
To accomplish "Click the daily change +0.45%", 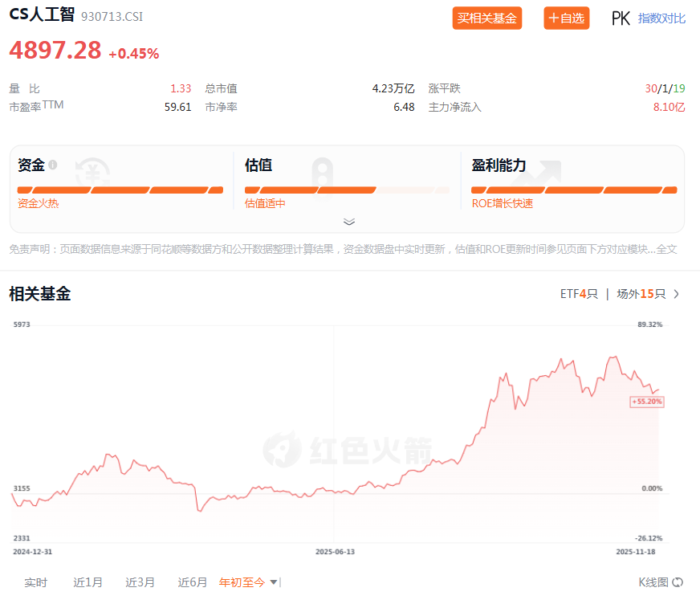I will tap(134, 54).
